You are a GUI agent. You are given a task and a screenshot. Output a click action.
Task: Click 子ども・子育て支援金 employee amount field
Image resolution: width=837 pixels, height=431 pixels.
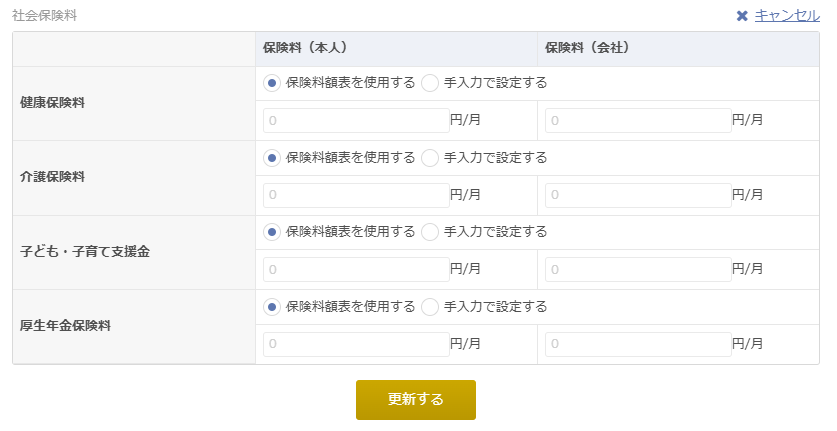pyautogui.click(x=356, y=270)
